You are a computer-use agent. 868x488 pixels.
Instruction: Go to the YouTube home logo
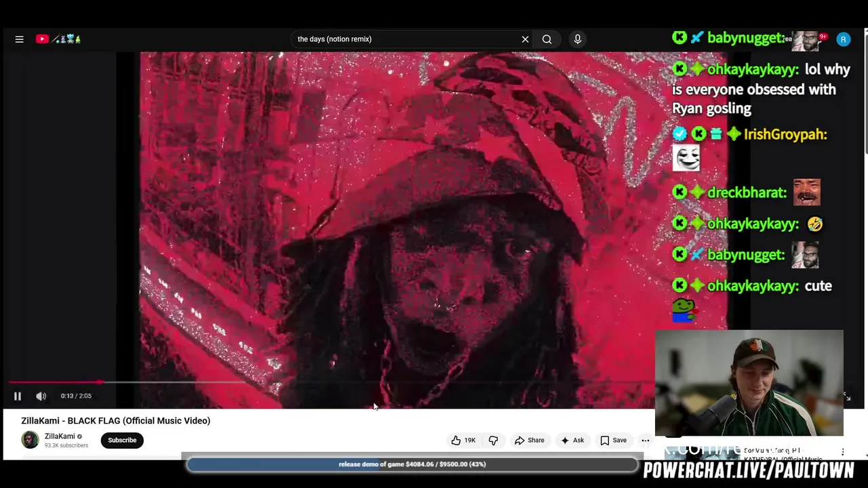coord(58,39)
